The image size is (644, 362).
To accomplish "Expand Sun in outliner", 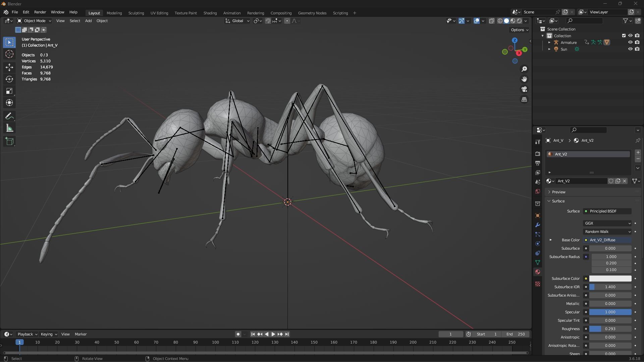I will pyautogui.click(x=549, y=49).
